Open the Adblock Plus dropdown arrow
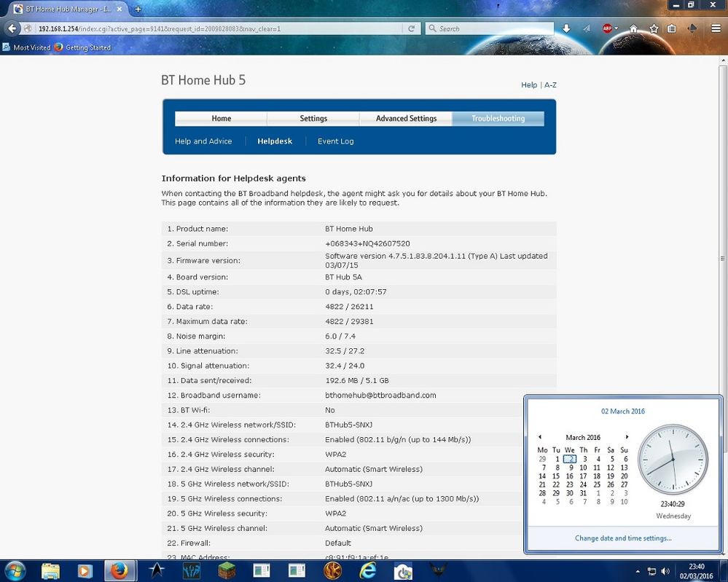 click(x=616, y=29)
